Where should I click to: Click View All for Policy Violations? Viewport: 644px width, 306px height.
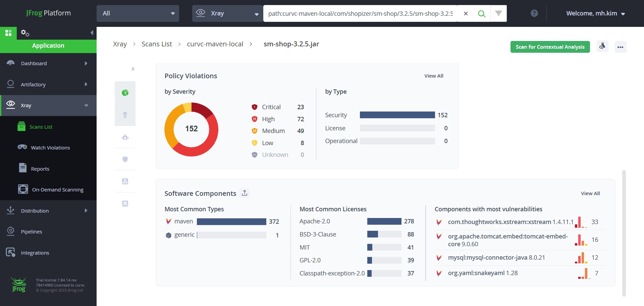point(434,76)
